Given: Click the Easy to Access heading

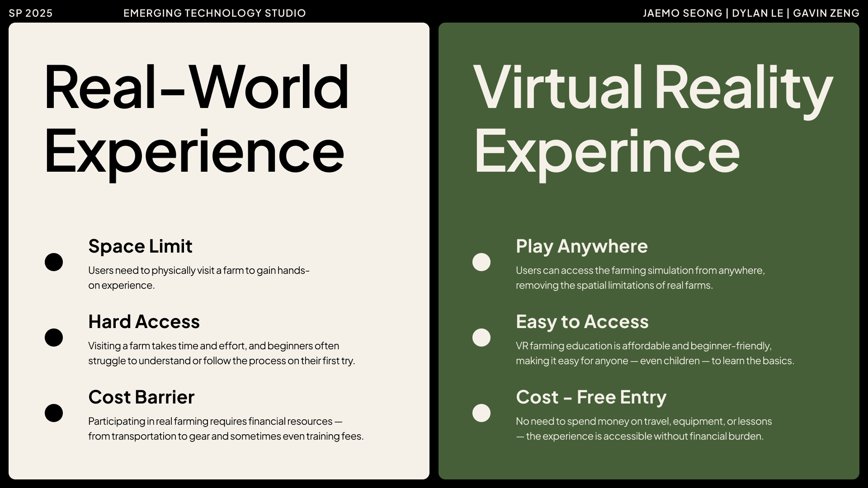Looking at the screenshot, I should (x=582, y=322).
